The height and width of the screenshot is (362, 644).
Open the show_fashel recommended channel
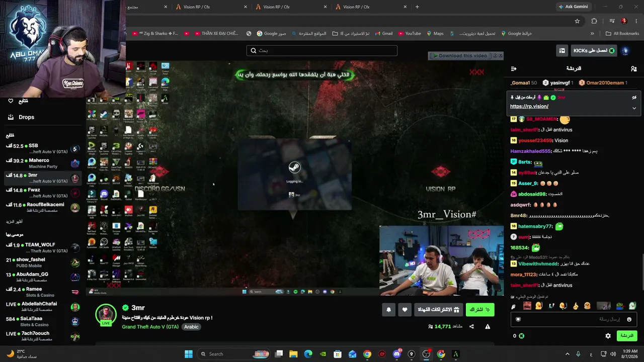[42, 262]
